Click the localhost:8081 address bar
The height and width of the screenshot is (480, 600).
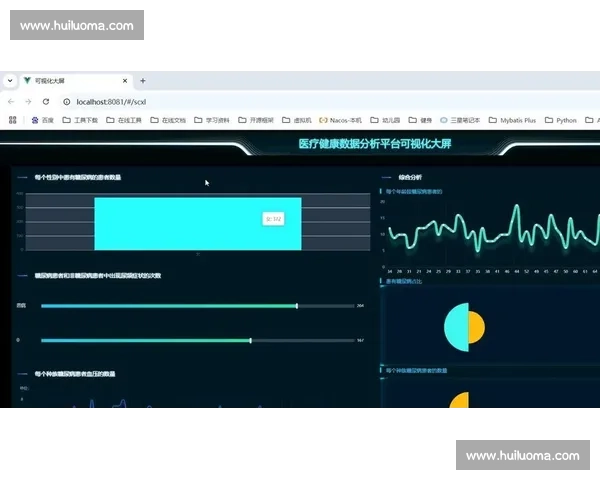200,101
